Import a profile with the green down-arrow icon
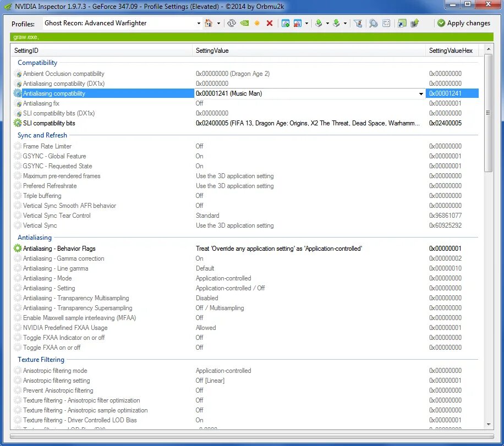 point(336,23)
